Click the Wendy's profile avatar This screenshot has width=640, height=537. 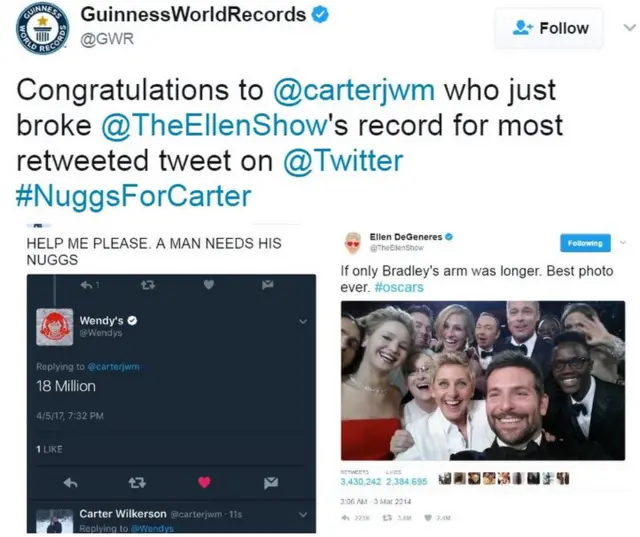[x=55, y=327]
